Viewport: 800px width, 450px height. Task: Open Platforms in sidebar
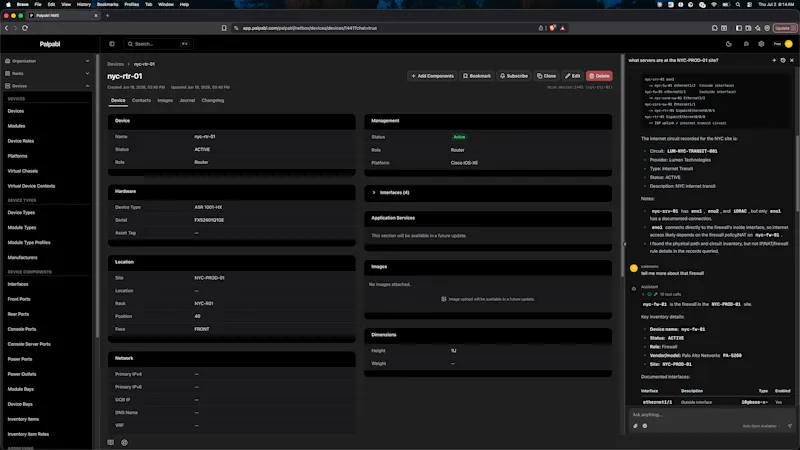point(17,156)
